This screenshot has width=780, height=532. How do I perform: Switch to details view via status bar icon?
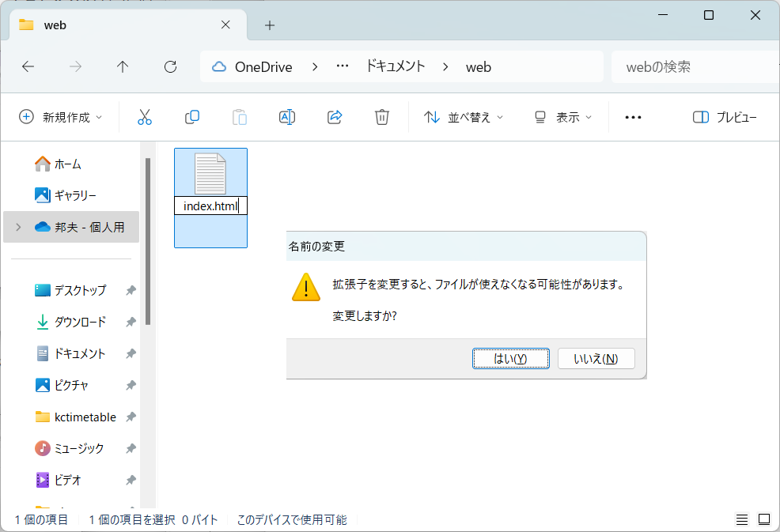click(x=742, y=519)
